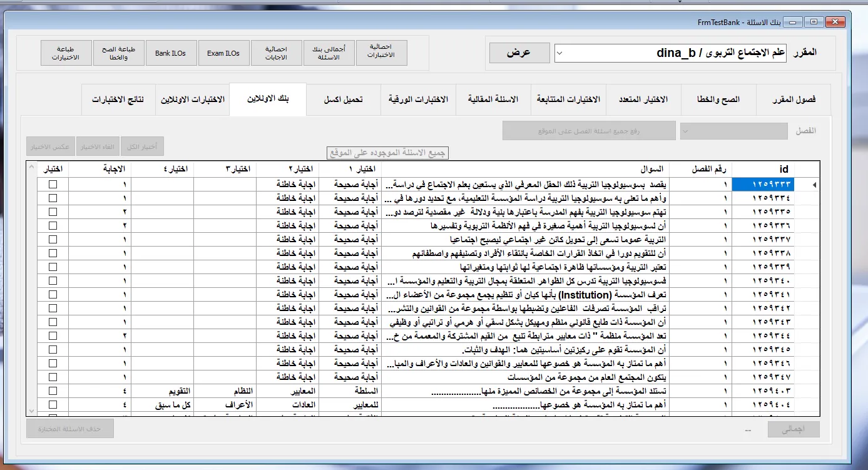Click طباعة الاختبارات button
Image resolution: width=868 pixels, height=470 pixels.
coord(66,53)
